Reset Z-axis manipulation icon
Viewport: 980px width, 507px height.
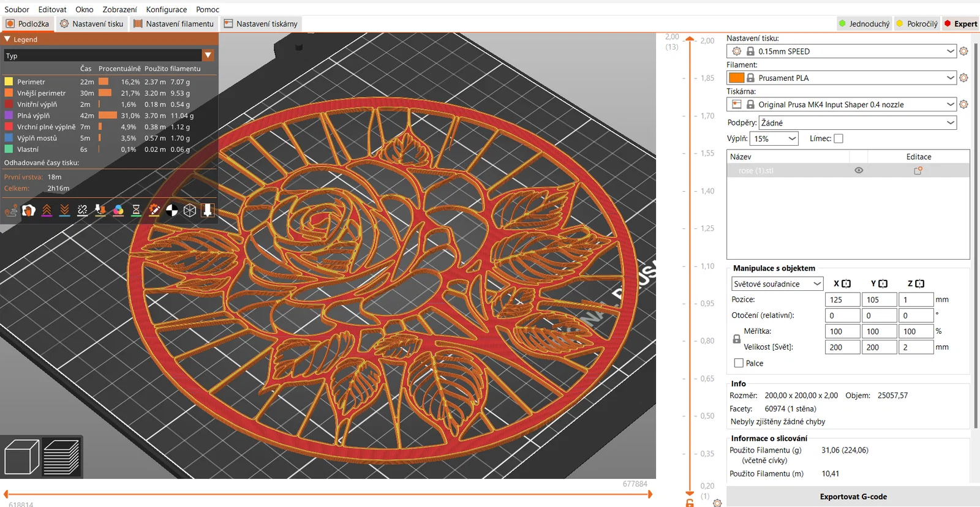click(919, 284)
